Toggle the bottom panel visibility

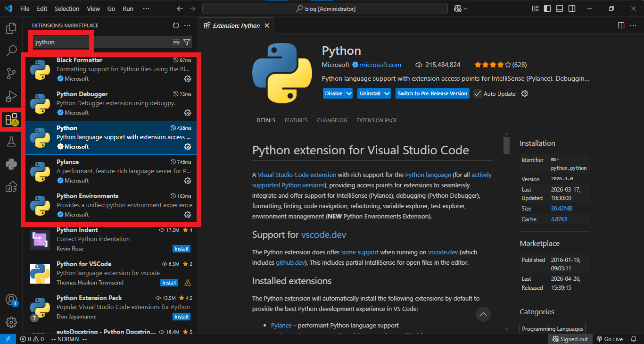tap(560, 8)
